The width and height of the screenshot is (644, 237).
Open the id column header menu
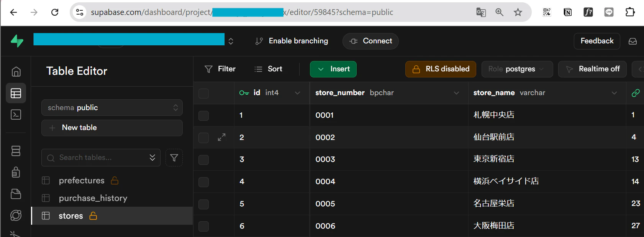(x=297, y=93)
